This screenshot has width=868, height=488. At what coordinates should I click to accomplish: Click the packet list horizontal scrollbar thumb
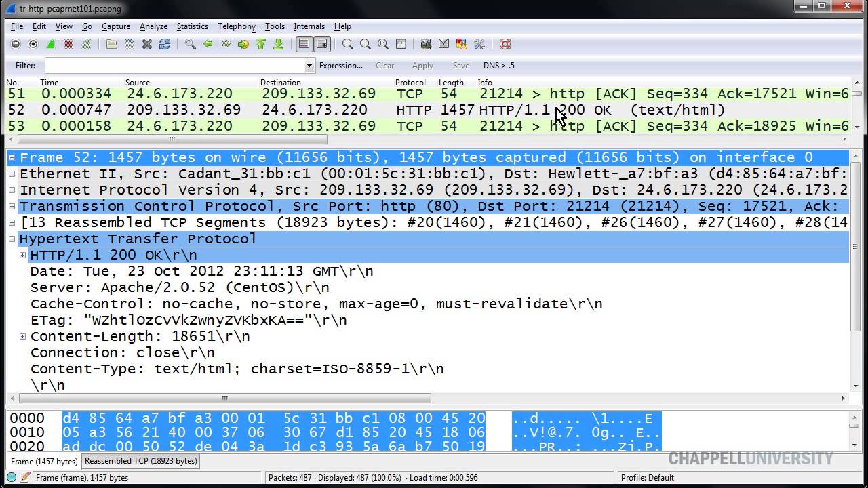[172, 140]
